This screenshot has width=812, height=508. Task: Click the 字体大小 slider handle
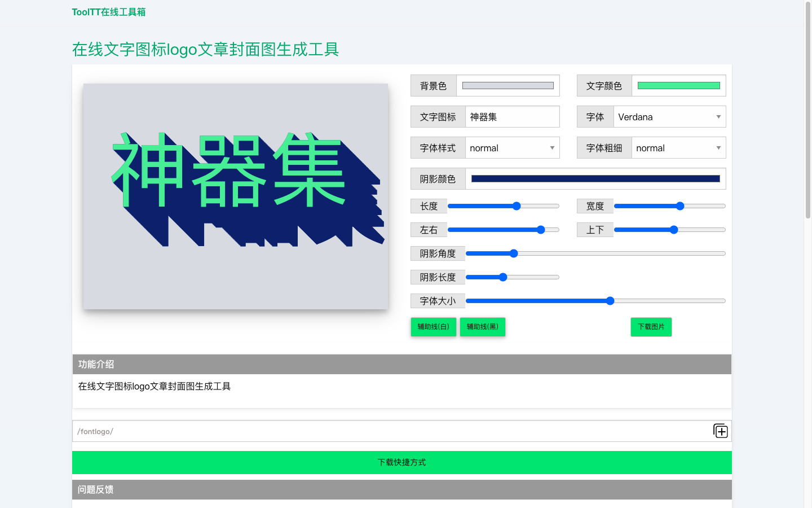(610, 301)
